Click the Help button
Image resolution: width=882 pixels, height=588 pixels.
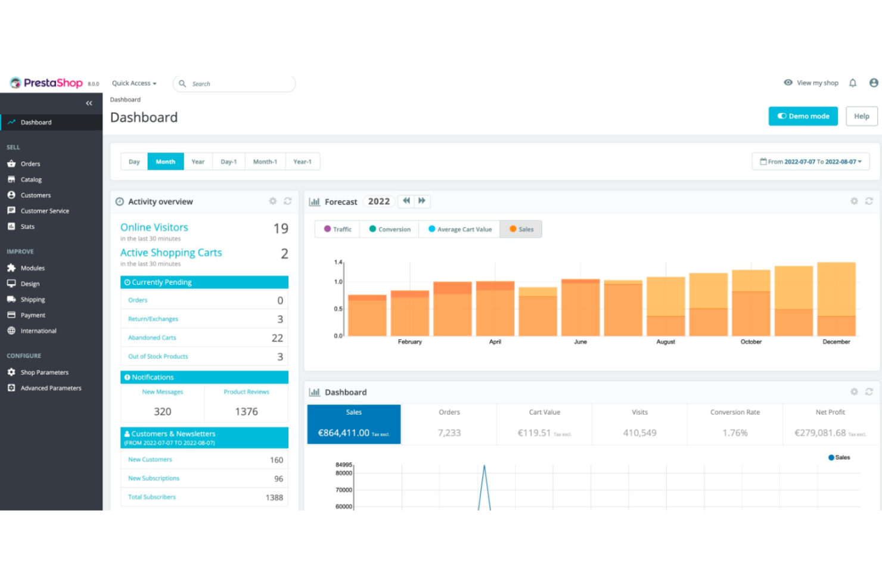(x=861, y=116)
